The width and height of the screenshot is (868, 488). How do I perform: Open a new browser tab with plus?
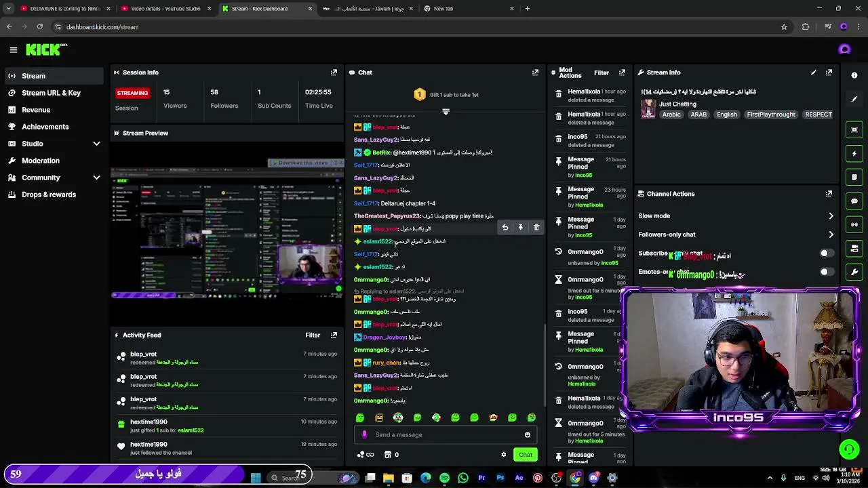click(x=527, y=9)
